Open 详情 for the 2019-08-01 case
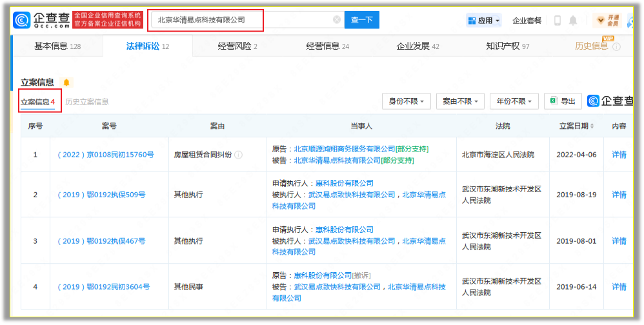Screen dimensions: 644x325 tap(619, 241)
